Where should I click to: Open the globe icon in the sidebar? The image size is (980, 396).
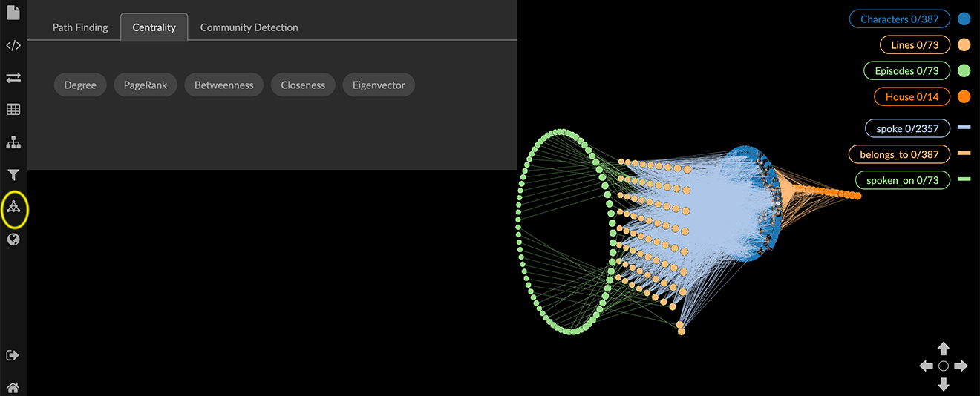click(x=13, y=240)
